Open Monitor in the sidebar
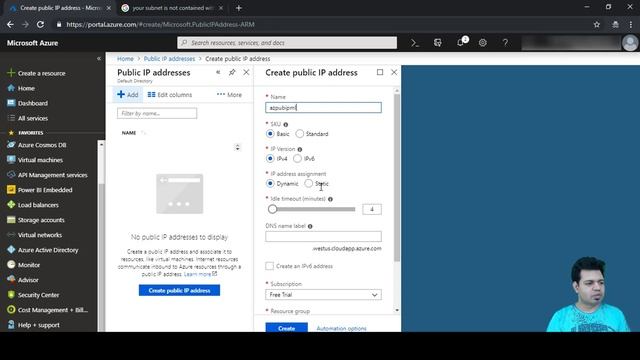The height and width of the screenshot is (360, 640). [23, 265]
